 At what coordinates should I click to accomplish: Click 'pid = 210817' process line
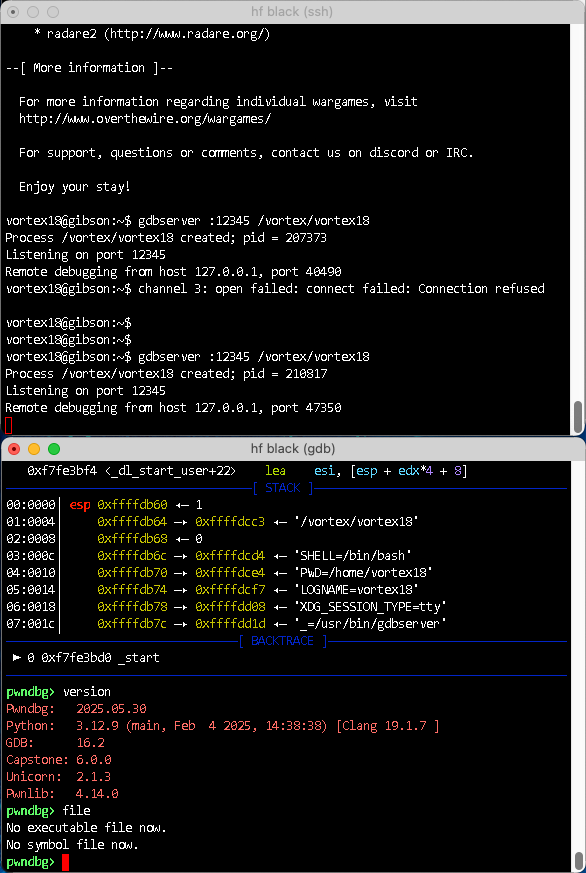pyautogui.click(x=166, y=374)
